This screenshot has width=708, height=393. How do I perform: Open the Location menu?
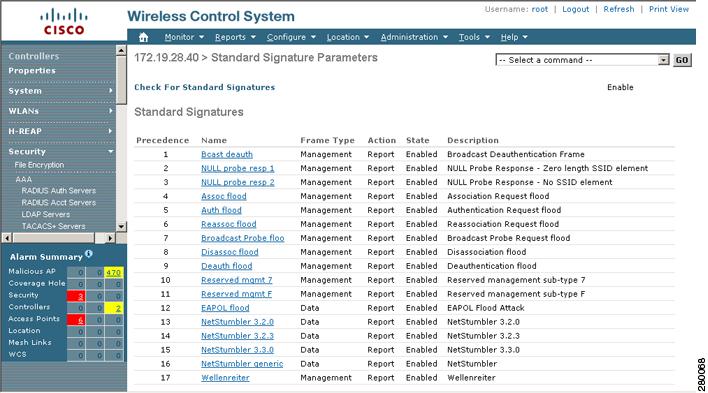coord(348,37)
